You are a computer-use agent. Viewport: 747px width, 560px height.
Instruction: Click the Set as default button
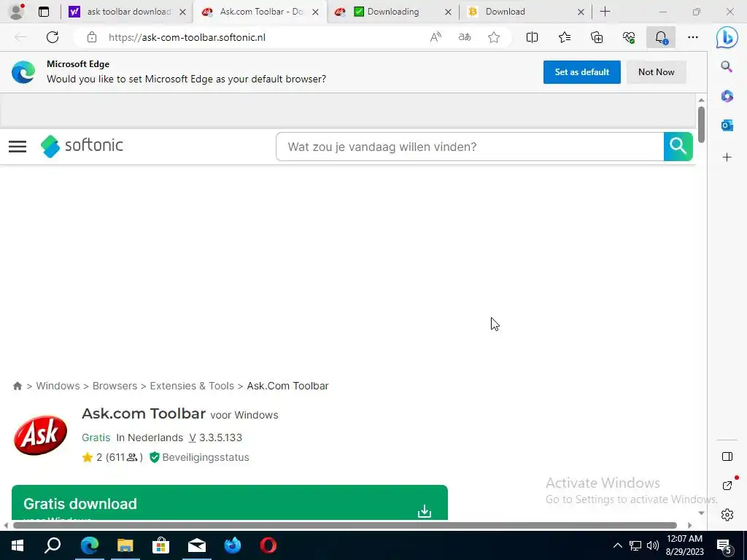[x=581, y=72]
